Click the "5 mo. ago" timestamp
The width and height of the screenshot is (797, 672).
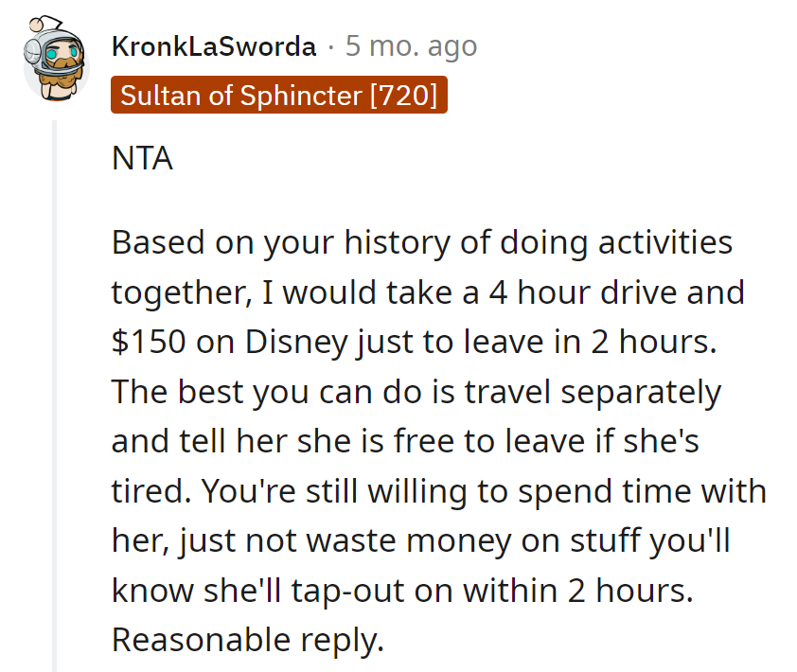pos(411,45)
